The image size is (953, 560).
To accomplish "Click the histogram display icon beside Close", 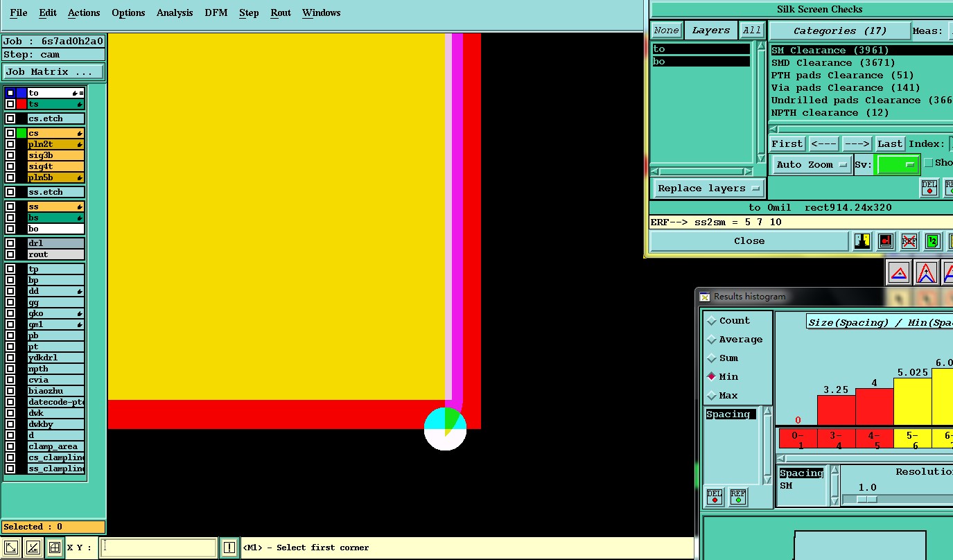I will (862, 240).
